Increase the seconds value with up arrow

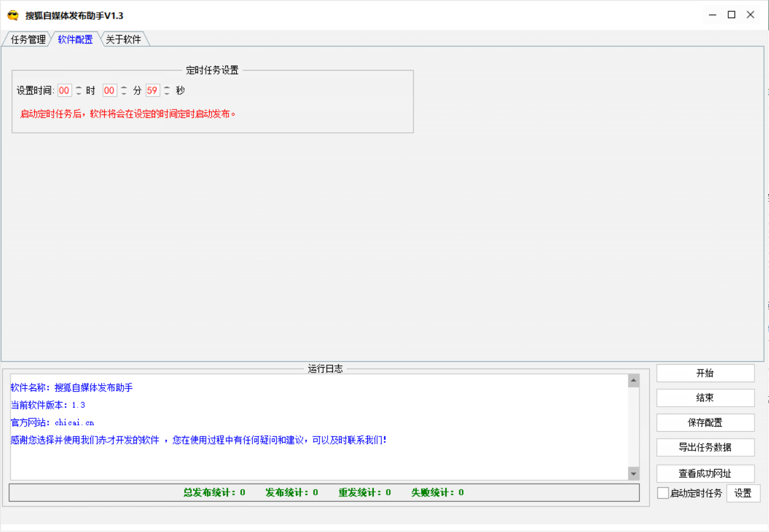pyautogui.click(x=167, y=87)
